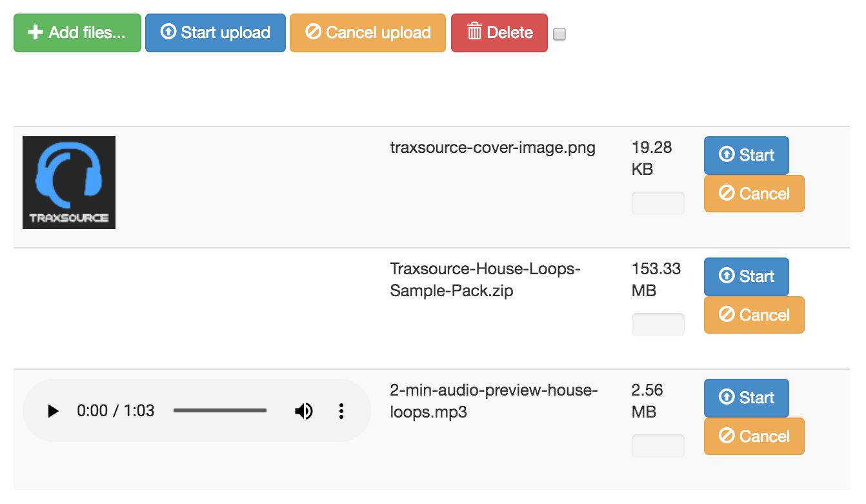Click the red Delete button
866x504 pixels.
tap(499, 33)
